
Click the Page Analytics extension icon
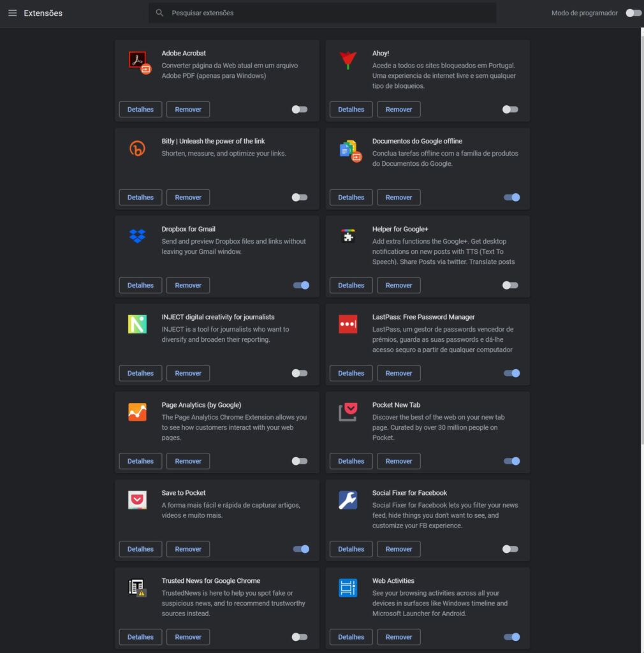point(137,412)
